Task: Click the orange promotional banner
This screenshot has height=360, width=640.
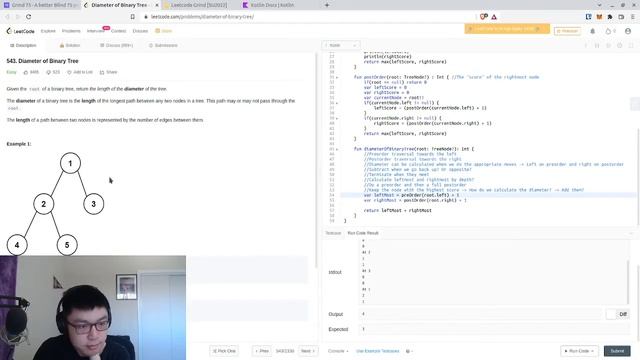Action: (507, 29)
